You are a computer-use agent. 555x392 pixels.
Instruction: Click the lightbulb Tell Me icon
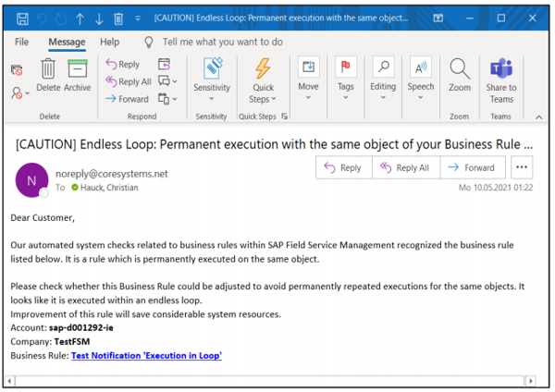click(x=149, y=43)
